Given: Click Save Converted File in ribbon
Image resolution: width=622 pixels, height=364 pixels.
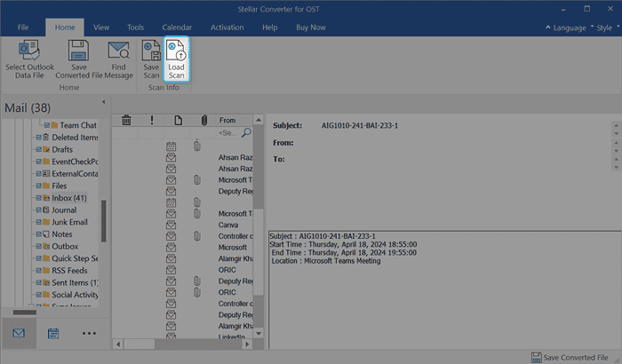Looking at the screenshot, I should point(78,59).
